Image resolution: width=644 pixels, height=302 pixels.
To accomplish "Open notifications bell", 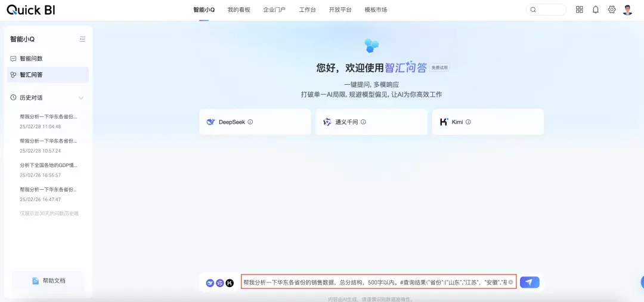I will point(596,10).
